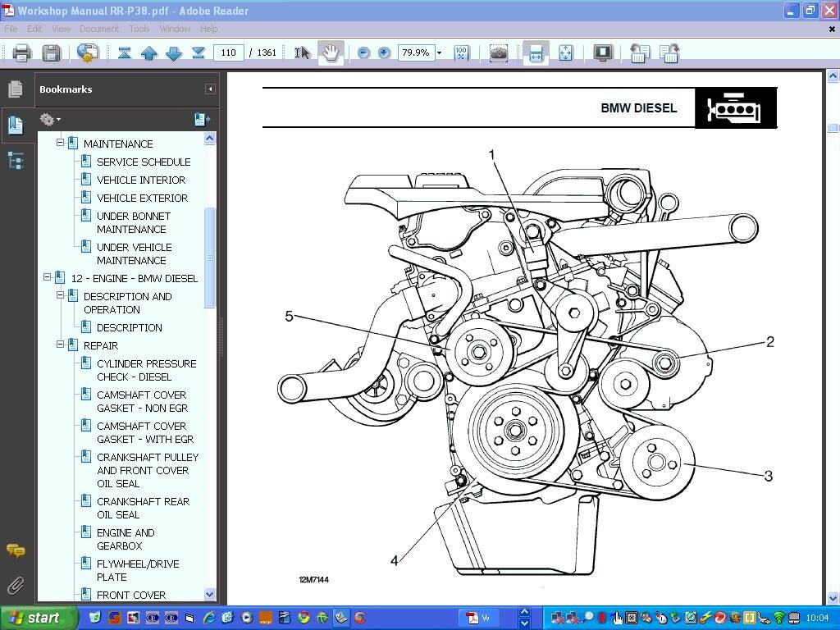Click the Save a copy icon
Image resolution: width=840 pixels, height=630 pixels.
pos(52,52)
